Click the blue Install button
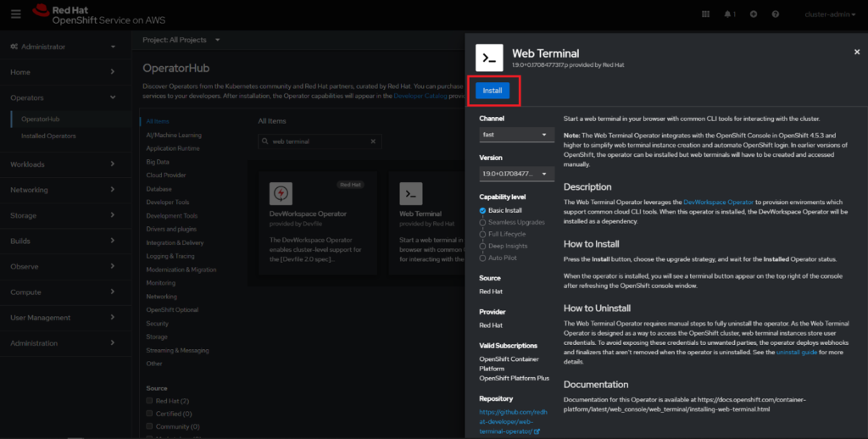 point(492,90)
